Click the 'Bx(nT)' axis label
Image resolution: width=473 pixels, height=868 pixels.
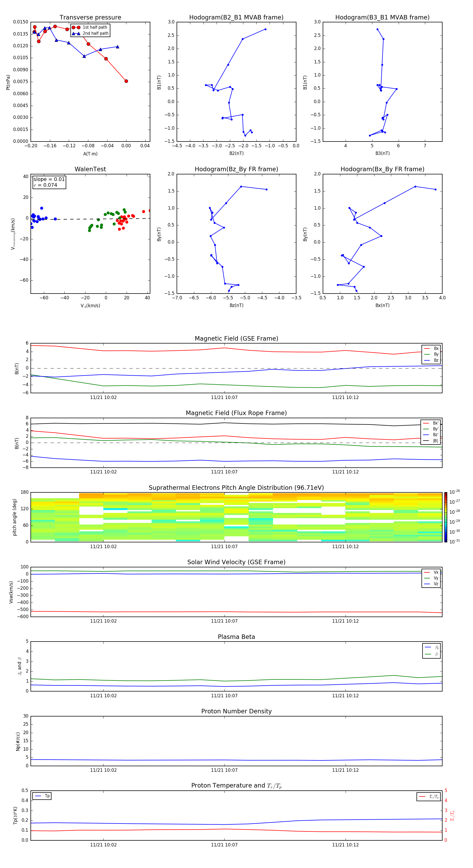(x=382, y=305)
